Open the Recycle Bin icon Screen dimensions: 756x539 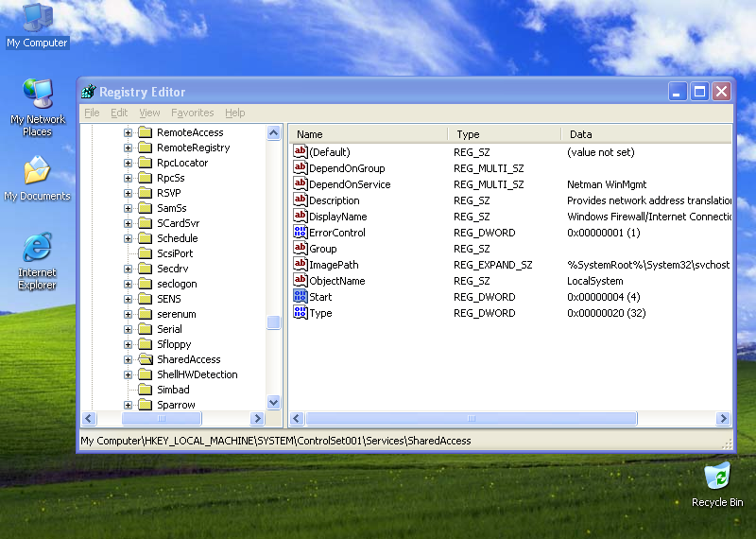[x=717, y=485]
